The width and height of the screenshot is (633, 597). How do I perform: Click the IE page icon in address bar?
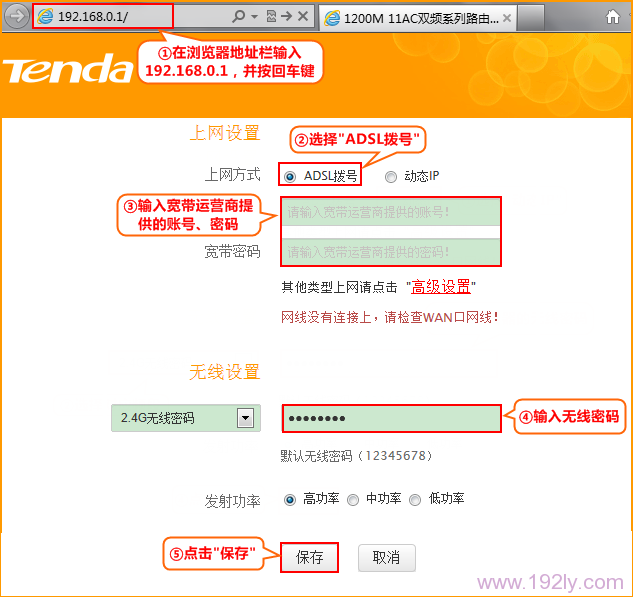[45, 16]
